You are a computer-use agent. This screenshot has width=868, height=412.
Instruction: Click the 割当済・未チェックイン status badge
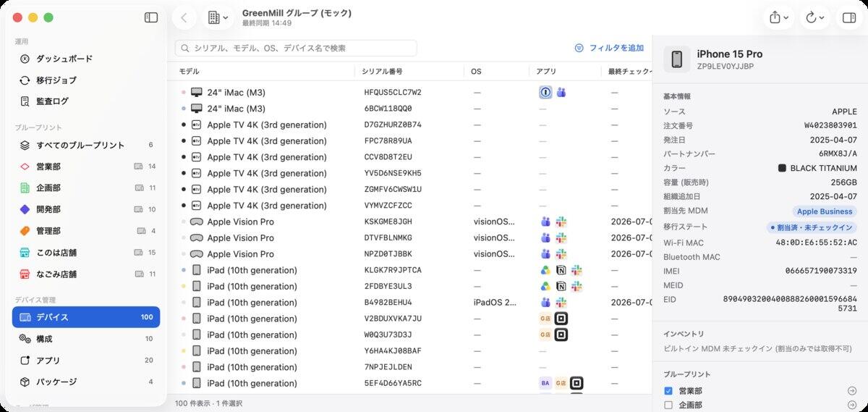click(812, 227)
